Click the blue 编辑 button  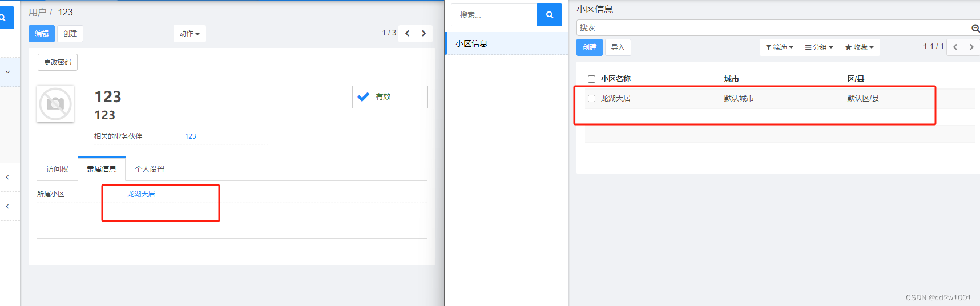pyautogui.click(x=42, y=34)
